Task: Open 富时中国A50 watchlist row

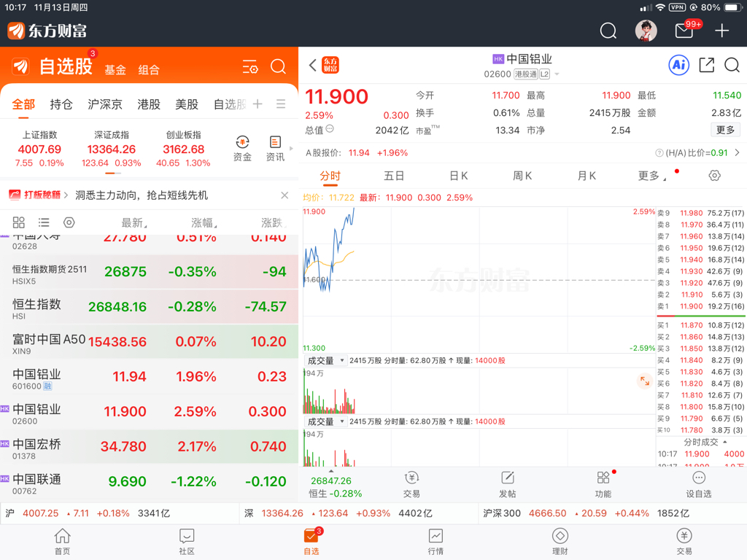Action: (149, 343)
